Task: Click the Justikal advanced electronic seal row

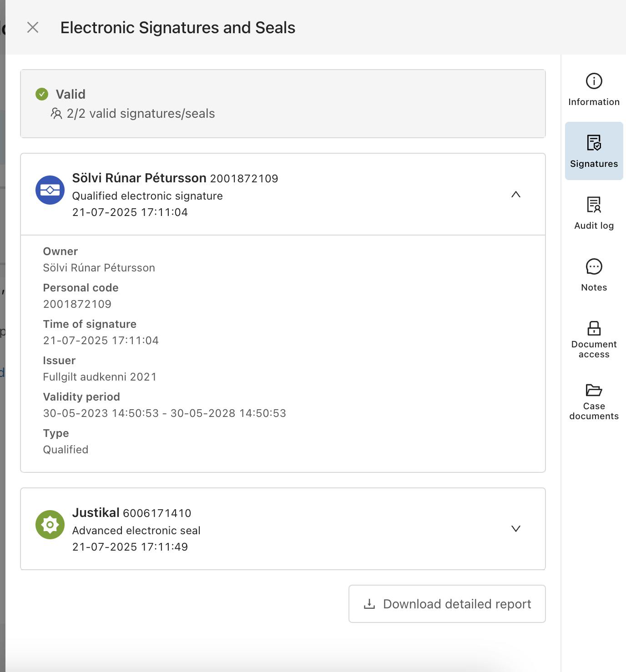Action: pyautogui.click(x=273, y=529)
